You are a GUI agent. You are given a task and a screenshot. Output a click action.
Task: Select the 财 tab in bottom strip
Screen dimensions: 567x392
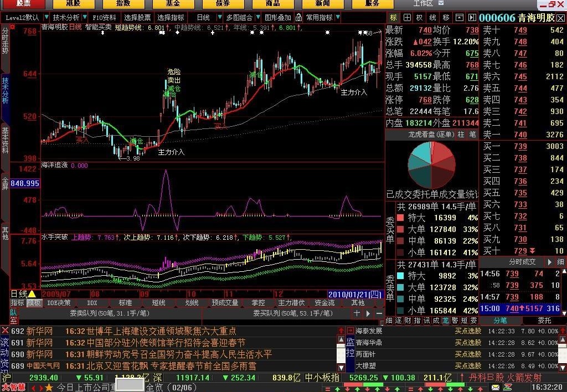[x=408, y=321]
